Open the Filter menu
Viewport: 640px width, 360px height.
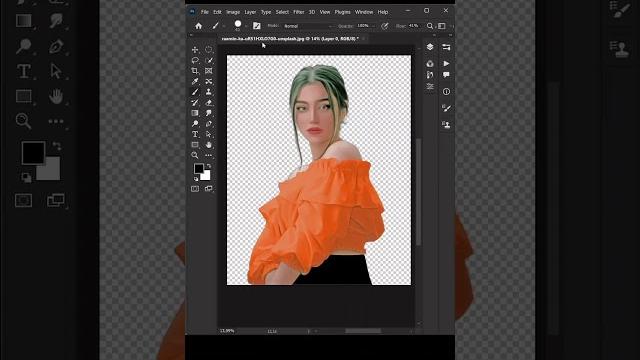[299, 12]
